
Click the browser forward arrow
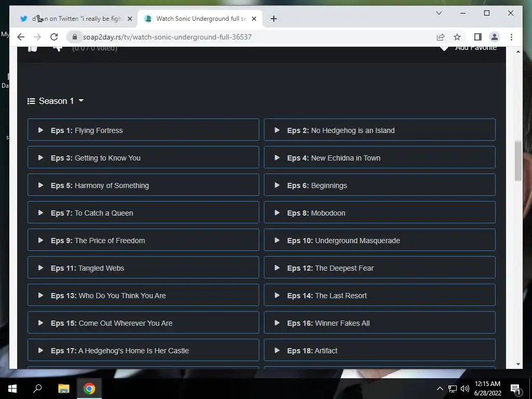pyautogui.click(x=37, y=37)
